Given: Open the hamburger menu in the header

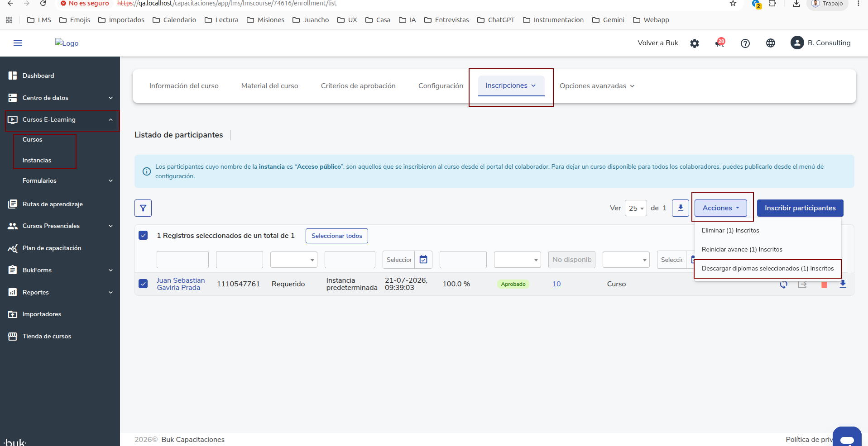Looking at the screenshot, I should (x=18, y=43).
